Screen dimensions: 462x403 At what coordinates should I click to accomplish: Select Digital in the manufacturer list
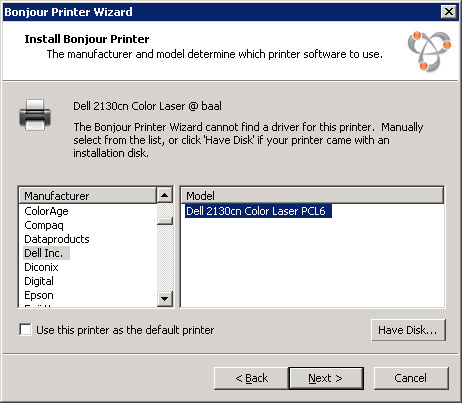(x=39, y=281)
